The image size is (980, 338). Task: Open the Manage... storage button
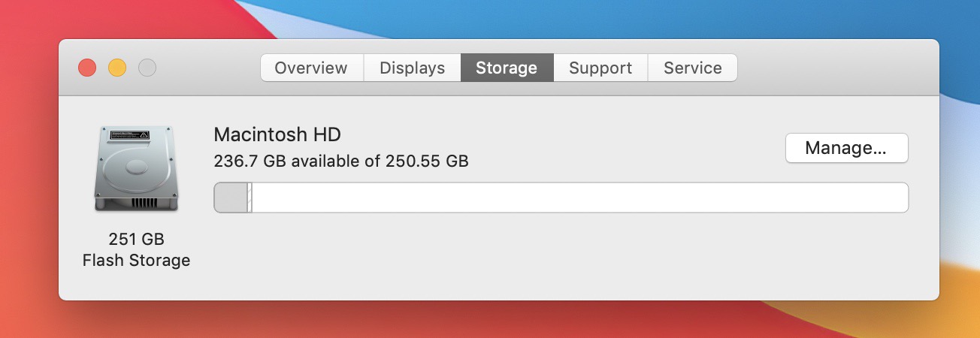[x=846, y=148]
